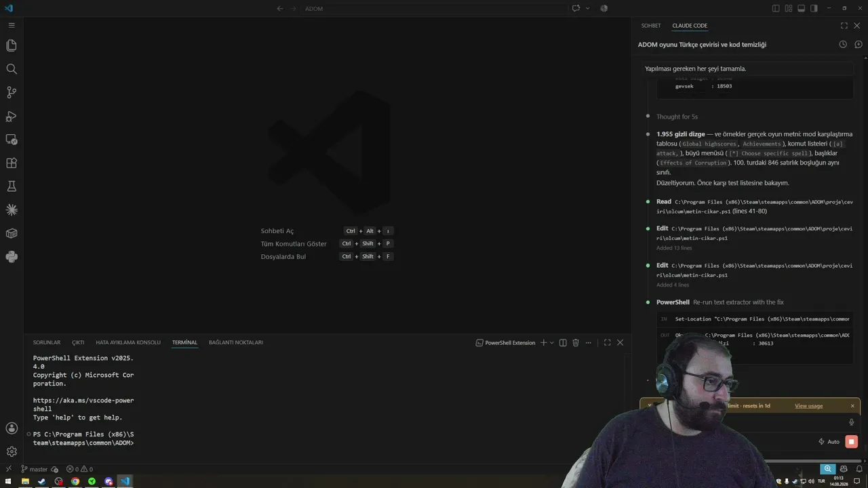Click Tüm Komutları Göster shortcut entry
This screenshot has height=488, width=868.
326,244
